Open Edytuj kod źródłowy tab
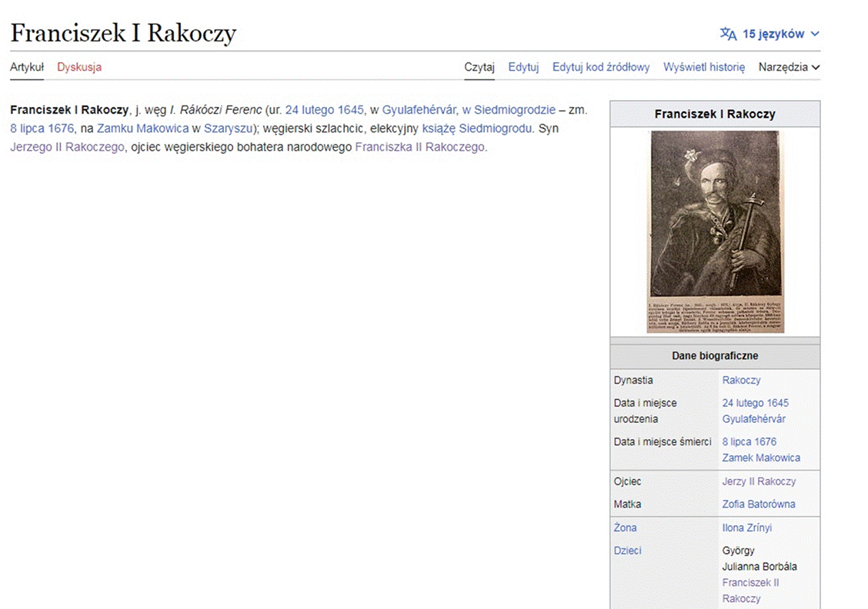868x609 pixels. click(601, 67)
